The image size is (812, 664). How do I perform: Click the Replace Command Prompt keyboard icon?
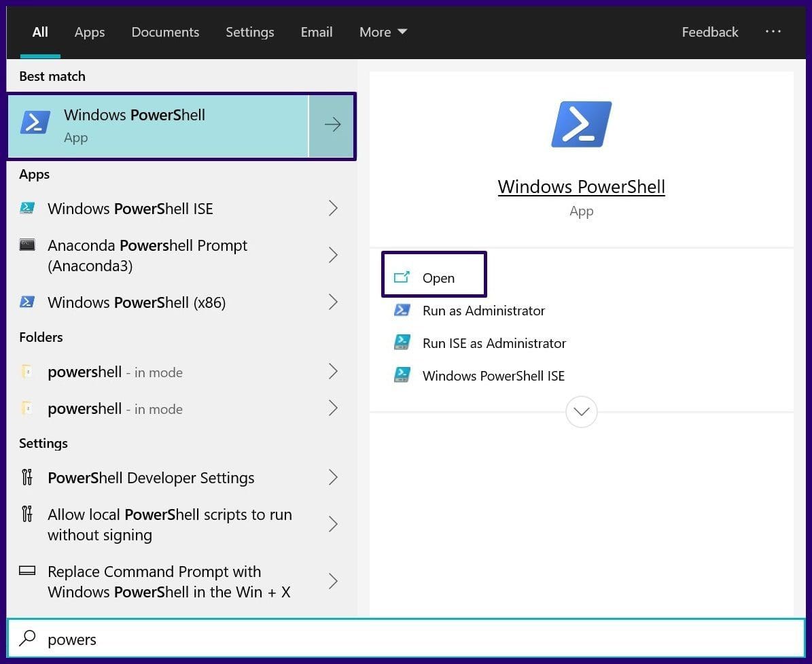click(x=27, y=571)
